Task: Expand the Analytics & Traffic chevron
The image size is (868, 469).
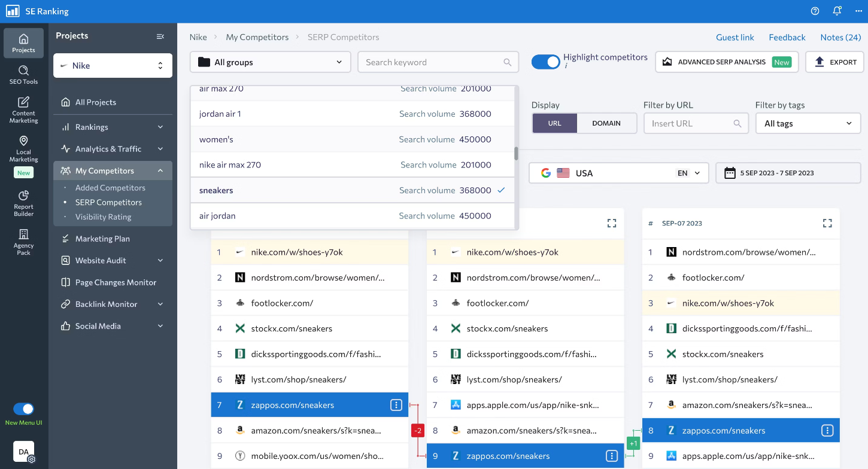Action: [x=160, y=149]
